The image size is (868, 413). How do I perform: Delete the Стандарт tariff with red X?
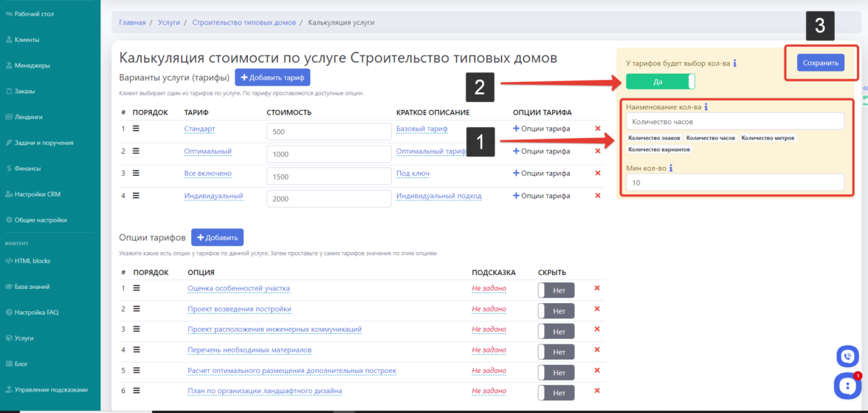(598, 129)
